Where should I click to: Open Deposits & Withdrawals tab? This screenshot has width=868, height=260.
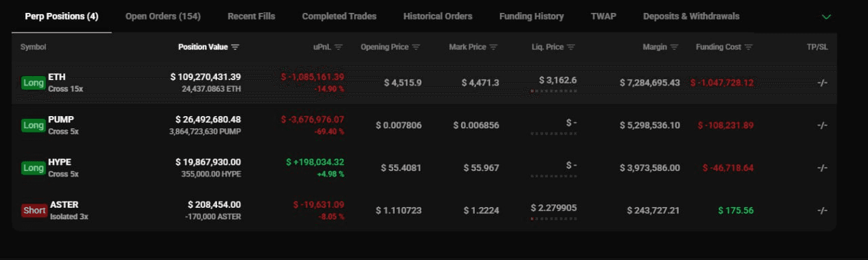click(x=692, y=16)
